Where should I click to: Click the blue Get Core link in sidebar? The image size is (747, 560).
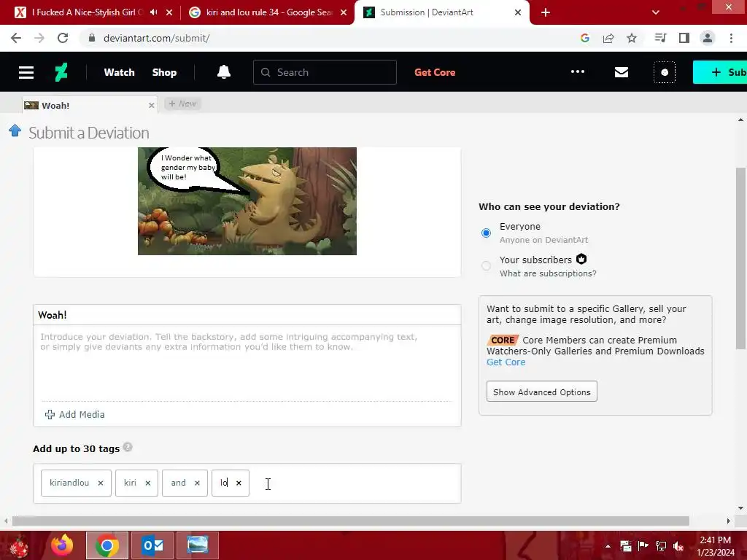[506, 362]
